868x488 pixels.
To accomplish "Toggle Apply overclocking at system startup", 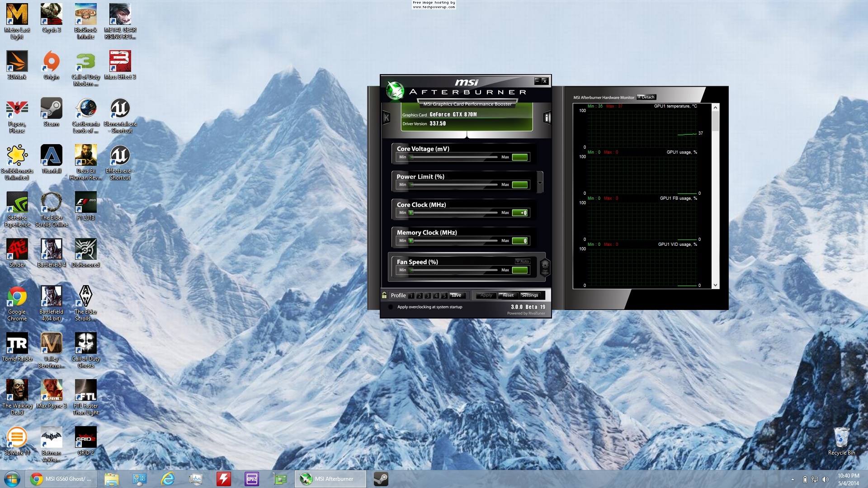I will tap(391, 307).
